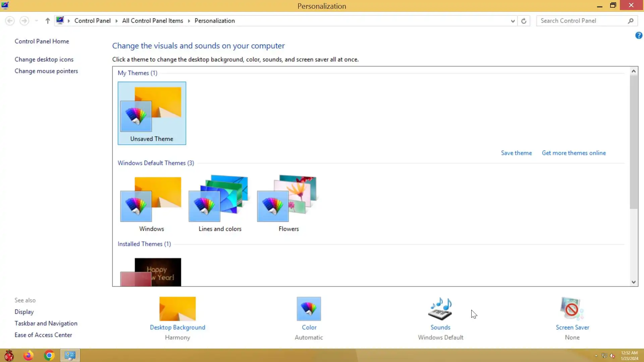
Task: Open the Sounds settings icon
Action: (x=440, y=309)
